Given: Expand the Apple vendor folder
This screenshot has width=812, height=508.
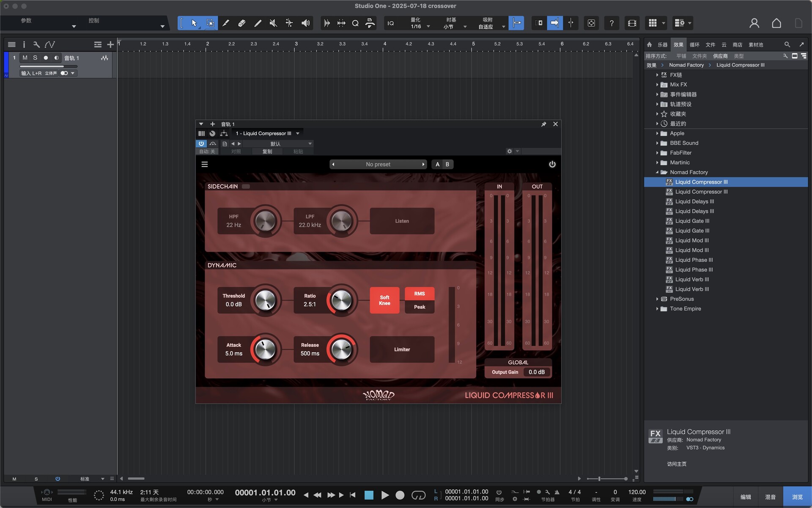Looking at the screenshot, I should tap(657, 133).
